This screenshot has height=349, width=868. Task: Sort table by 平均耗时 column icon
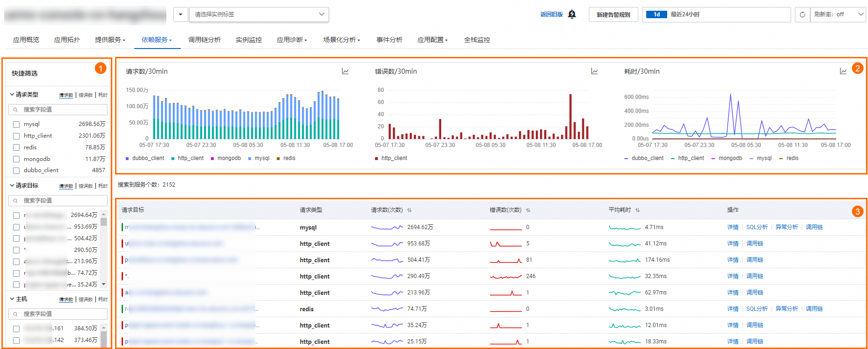pyautogui.click(x=637, y=210)
